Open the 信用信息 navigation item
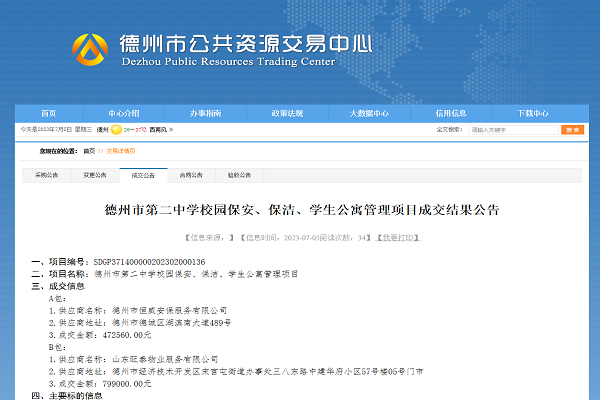The width and height of the screenshot is (600, 400). point(451,113)
